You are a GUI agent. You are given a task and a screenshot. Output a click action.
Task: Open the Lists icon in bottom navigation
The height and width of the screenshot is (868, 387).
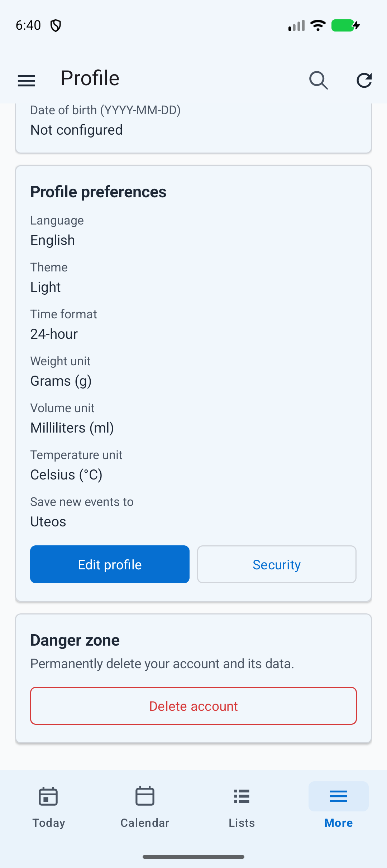point(242,796)
